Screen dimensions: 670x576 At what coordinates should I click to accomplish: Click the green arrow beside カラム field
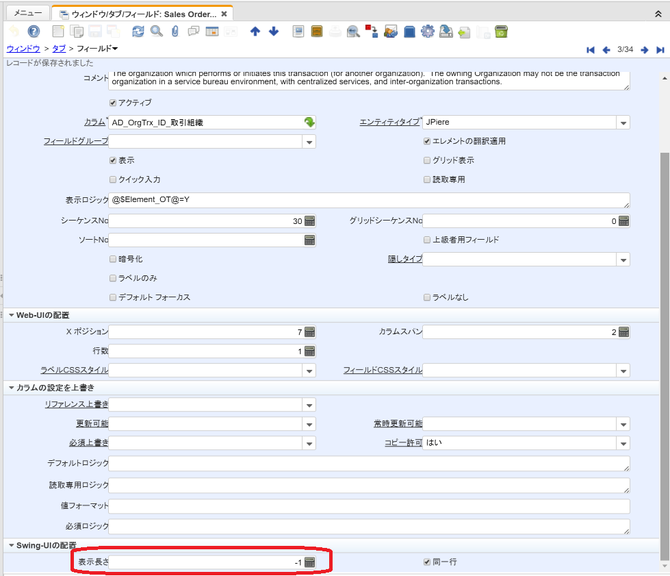click(x=309, y=122)
